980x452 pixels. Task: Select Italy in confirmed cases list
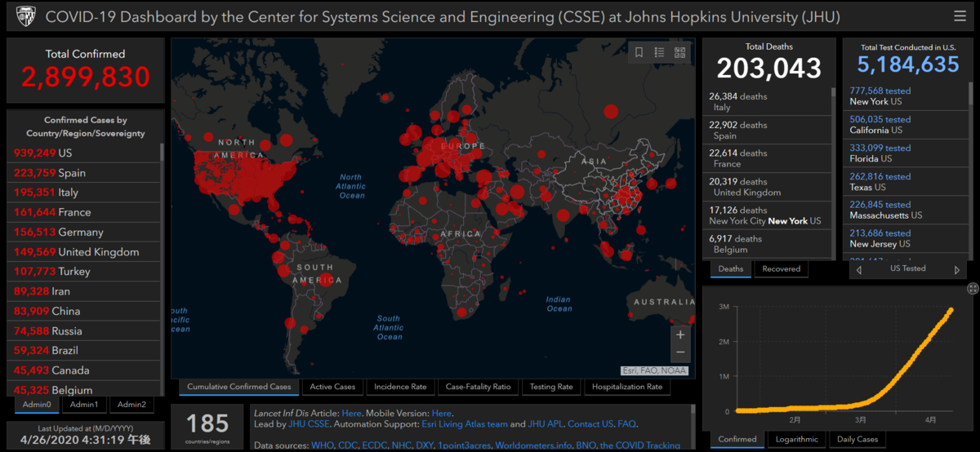84,193
